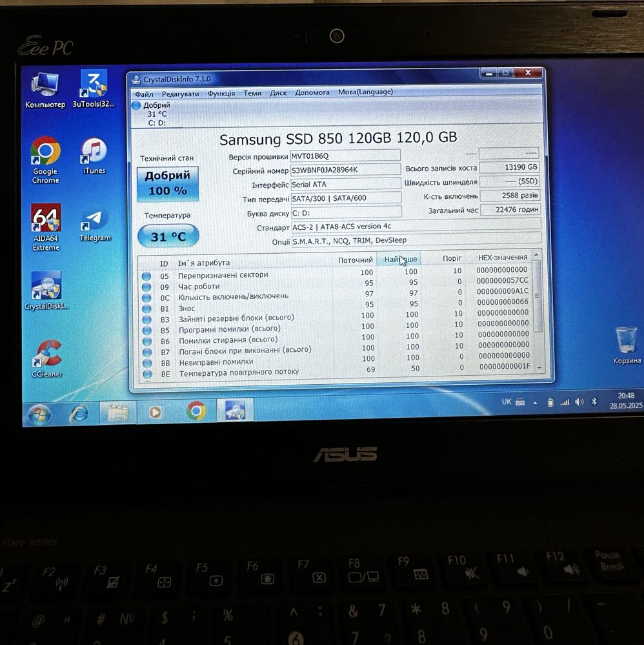Select the Перепризначені сектори row
This screenshot has height=645, width=644.
[x=336, y=273]
